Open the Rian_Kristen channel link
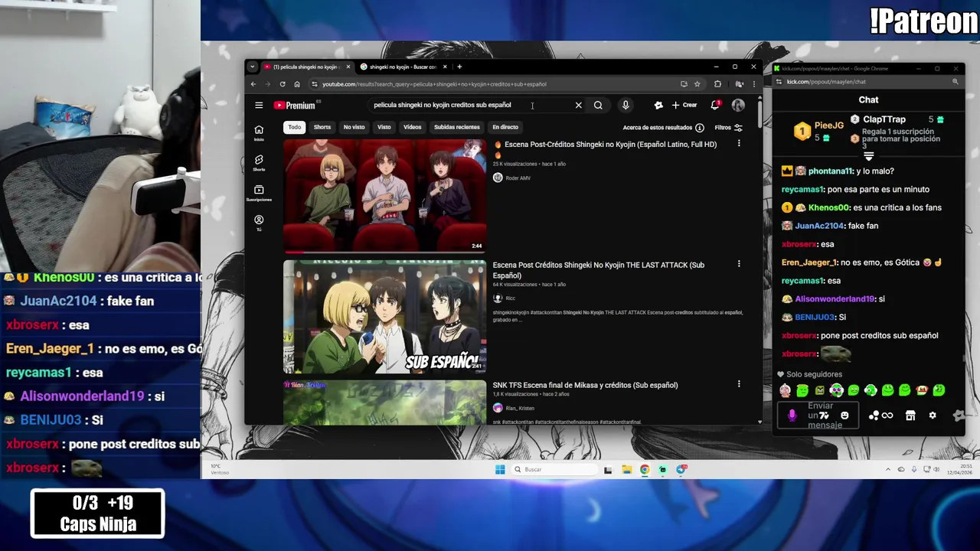This screenshot has height=551, width=980. coord(520,408)
